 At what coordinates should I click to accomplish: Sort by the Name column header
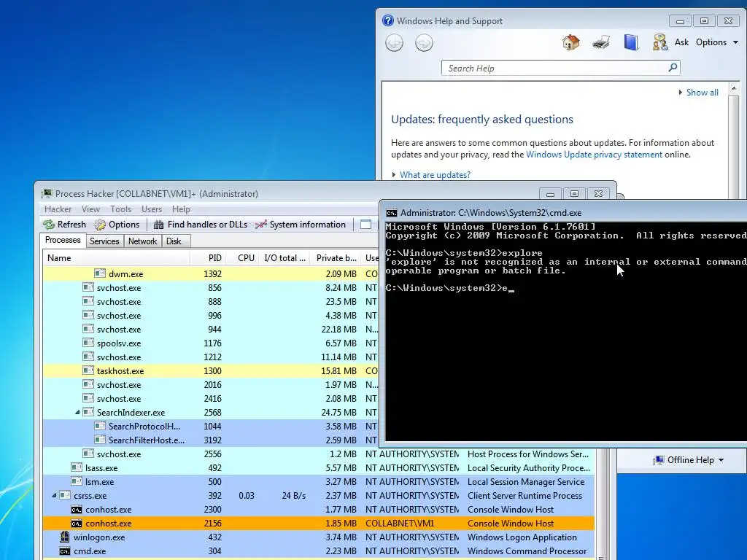click(116, 257)
